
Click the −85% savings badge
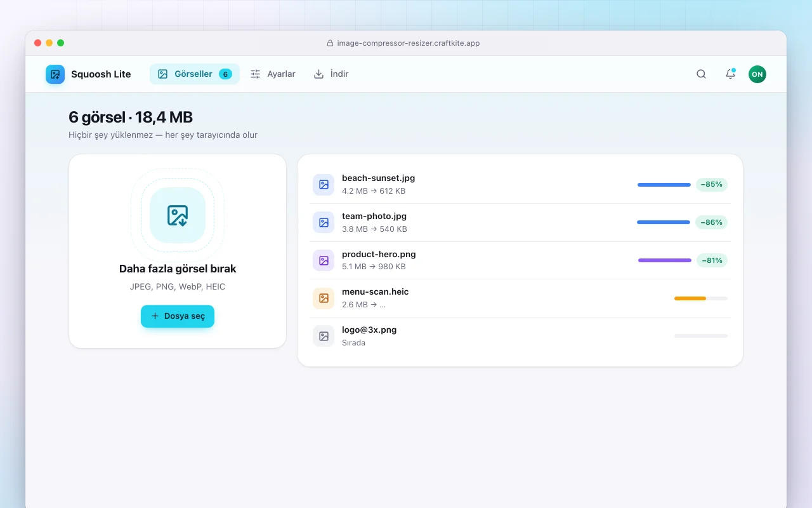(x=712, y=185)
